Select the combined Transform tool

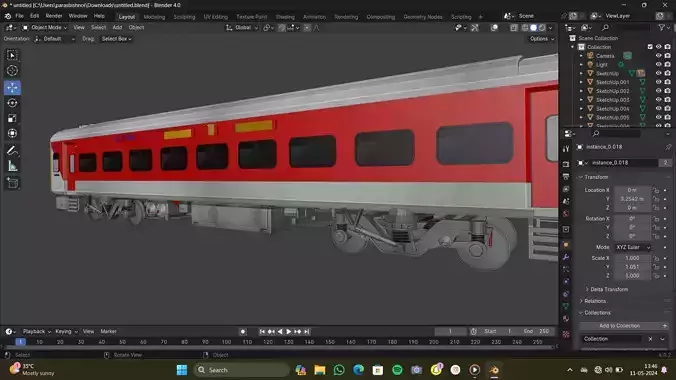(x=12, y=133)
